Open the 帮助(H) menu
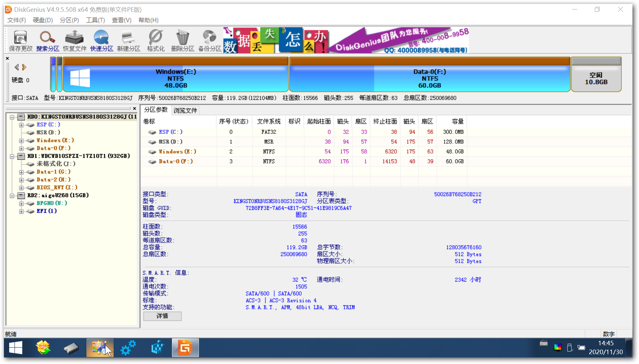 [148, 20]
